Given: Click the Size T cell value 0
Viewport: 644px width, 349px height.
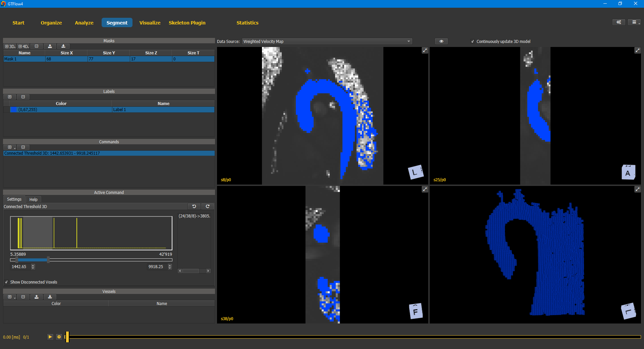Looking at the screenshot, I should [194, 59].
